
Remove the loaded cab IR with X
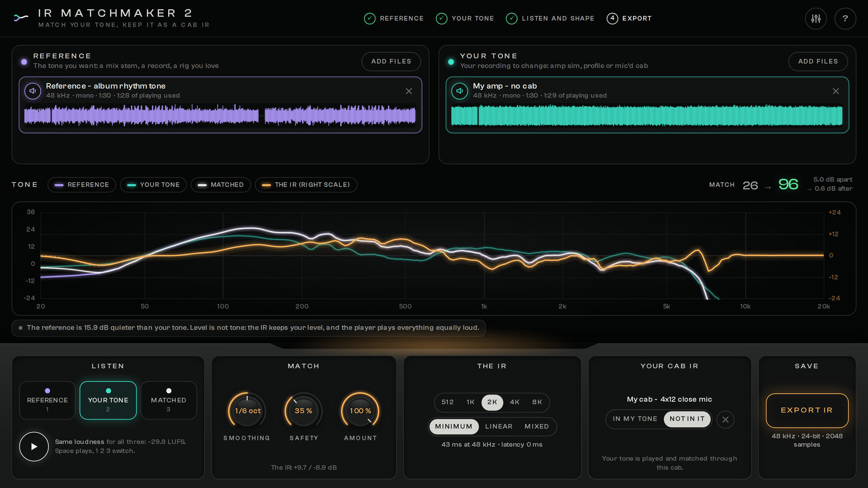(725, 419)
